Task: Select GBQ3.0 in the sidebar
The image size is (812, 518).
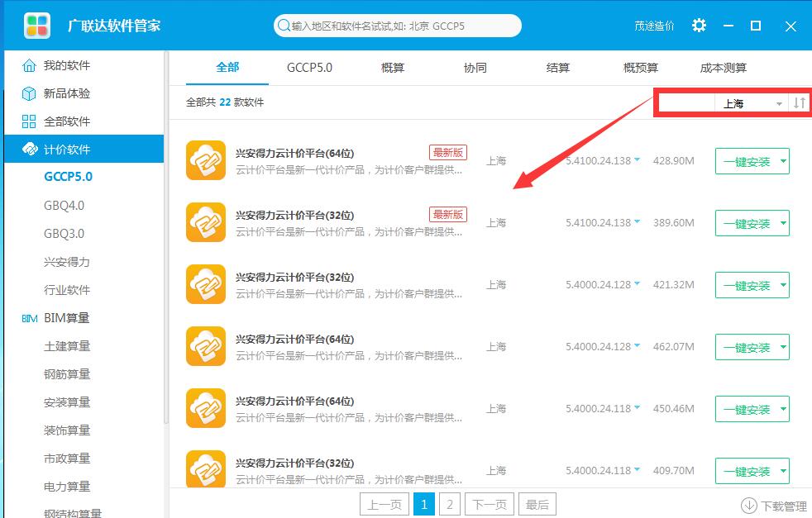Action: tap(64, 233)
